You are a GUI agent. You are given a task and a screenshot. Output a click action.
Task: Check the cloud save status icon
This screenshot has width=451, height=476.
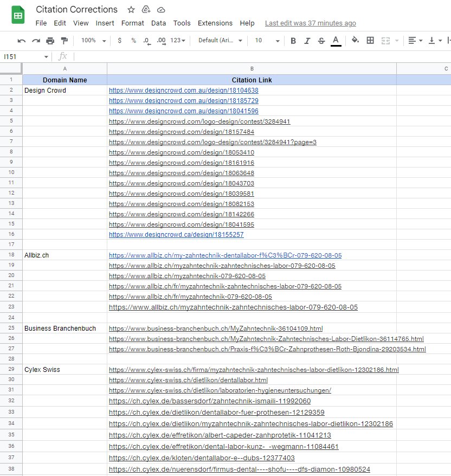coord(161,10)
